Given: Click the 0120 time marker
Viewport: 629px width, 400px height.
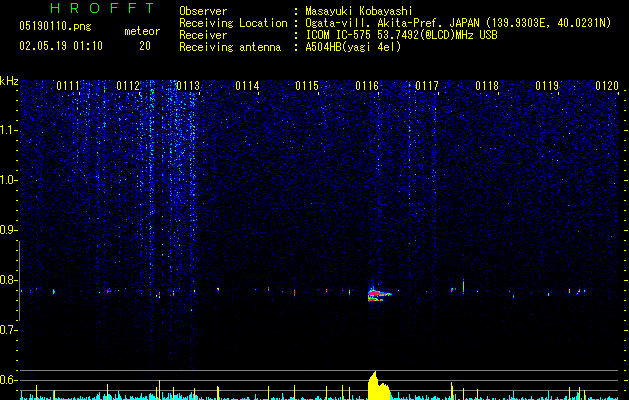Looking at the screenshot, I should tap(607, 86).
